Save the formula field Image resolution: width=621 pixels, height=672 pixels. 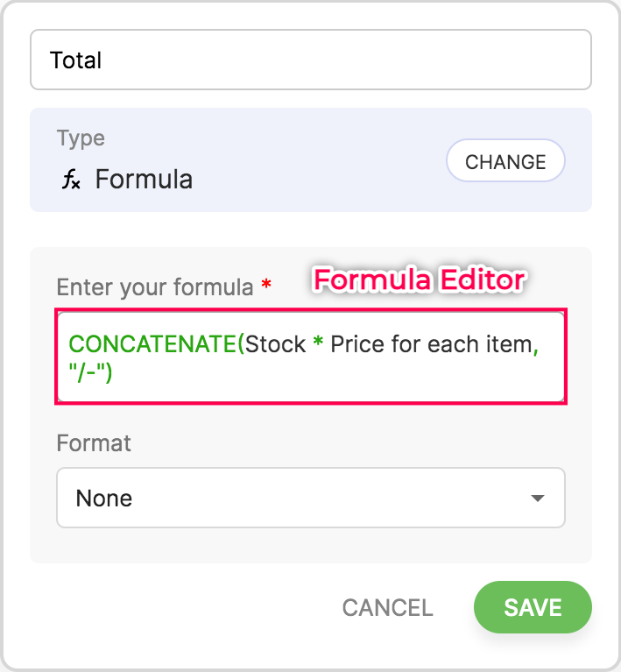pos(533,607)
